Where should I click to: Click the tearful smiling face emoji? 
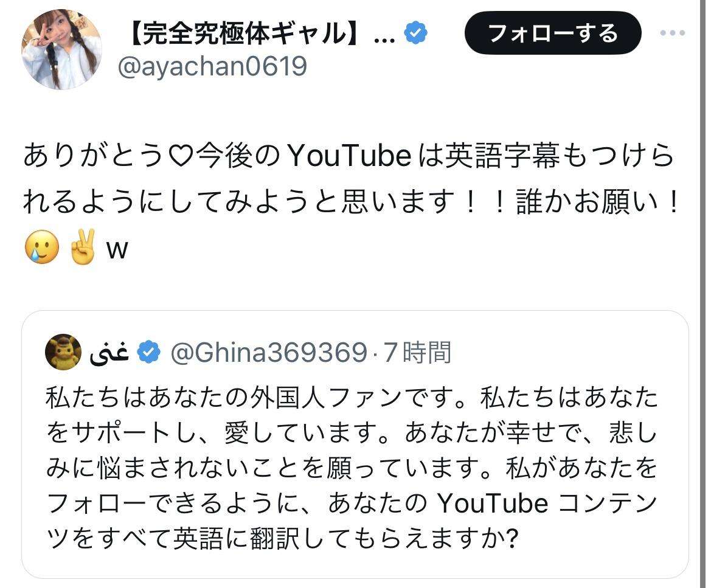42,249
